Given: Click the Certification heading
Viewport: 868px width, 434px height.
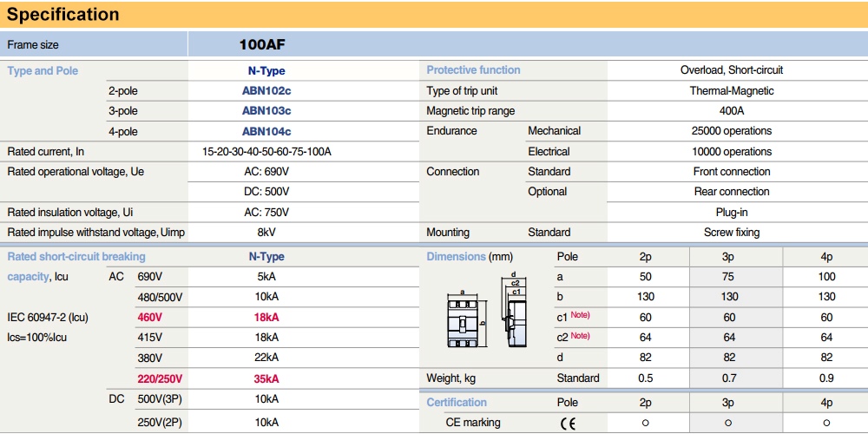Looking at the screenshot, I should pos(457,403).
